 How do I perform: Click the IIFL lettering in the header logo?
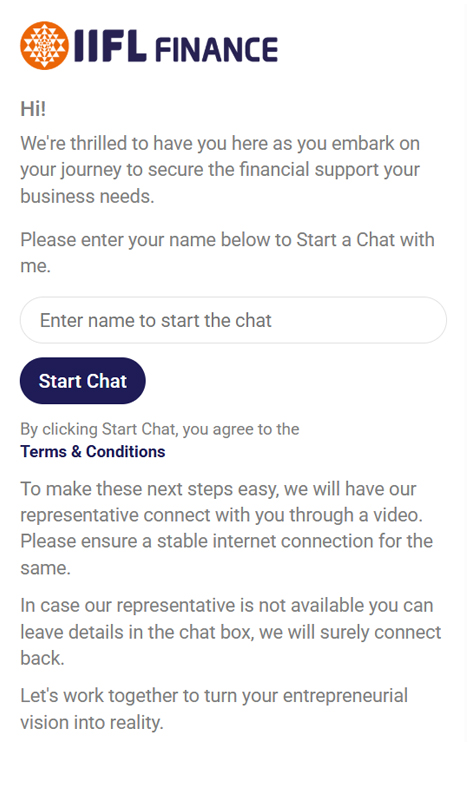(110, 46)
